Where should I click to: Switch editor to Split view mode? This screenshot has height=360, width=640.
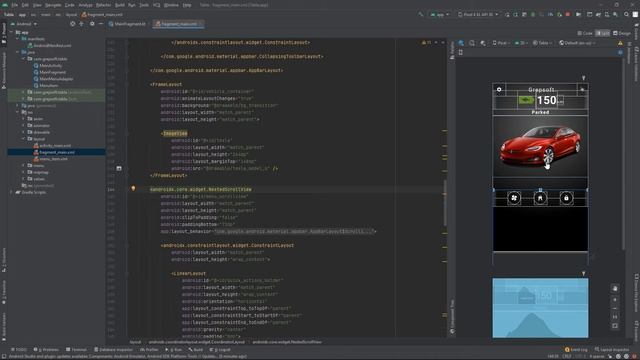pos(602,33)
